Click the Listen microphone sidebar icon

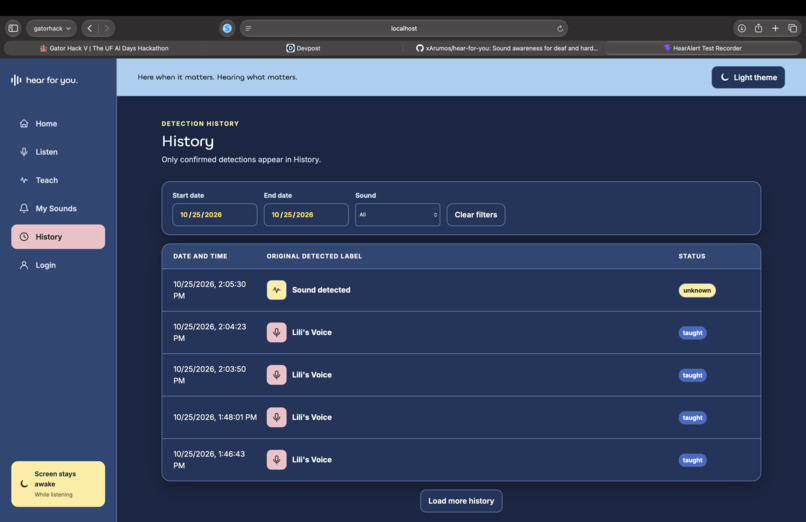[24, 152]
